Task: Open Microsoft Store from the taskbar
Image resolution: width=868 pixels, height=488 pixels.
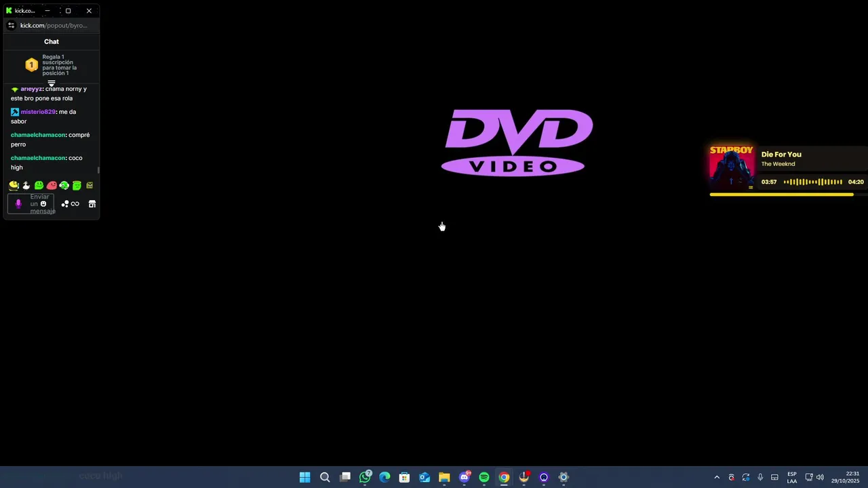Action: 404,477
